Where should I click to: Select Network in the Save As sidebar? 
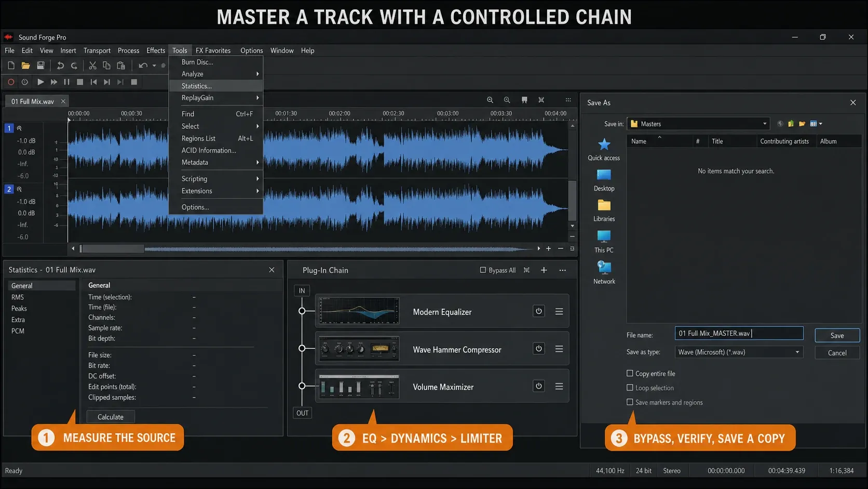click(x=604, y=273)
